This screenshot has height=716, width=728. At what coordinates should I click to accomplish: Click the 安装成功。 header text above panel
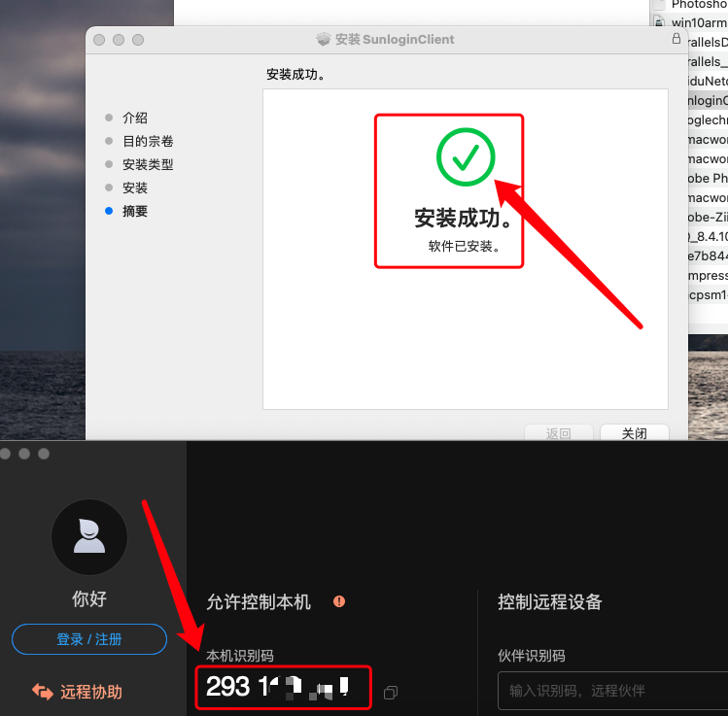pyautogui.click(x=295, y=74)
